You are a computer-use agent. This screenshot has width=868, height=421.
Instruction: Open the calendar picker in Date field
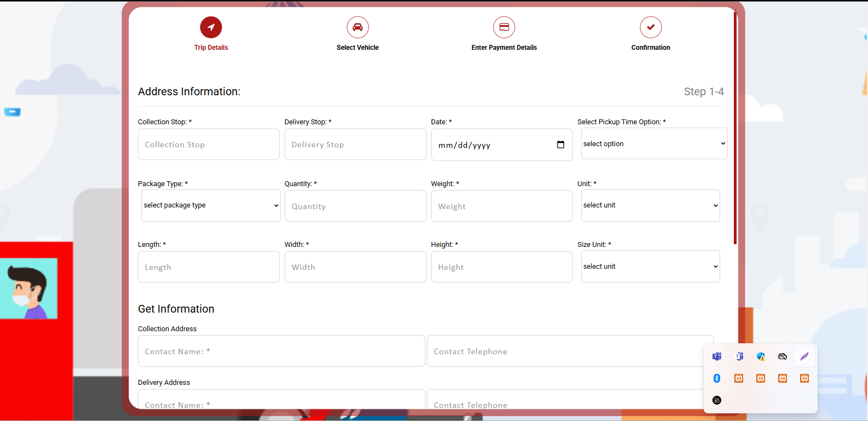click(x=560, y=145)
